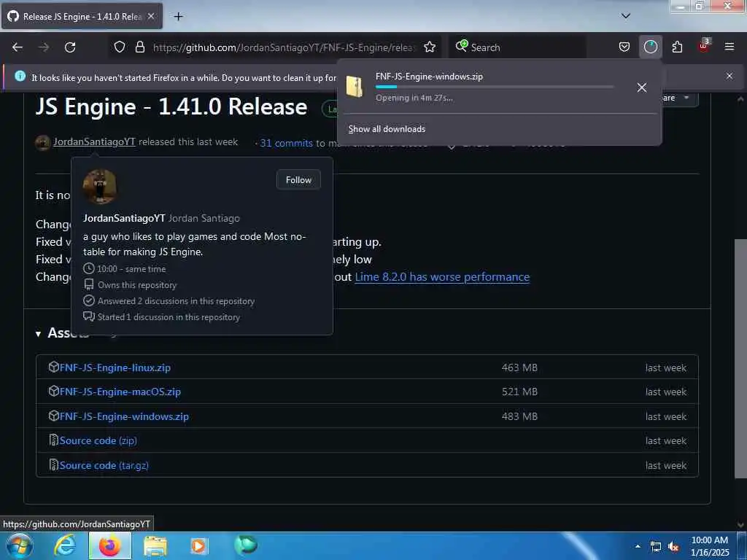Open the muted volume tray icon
Screen dimensions: 747x560
click(673, 547)
